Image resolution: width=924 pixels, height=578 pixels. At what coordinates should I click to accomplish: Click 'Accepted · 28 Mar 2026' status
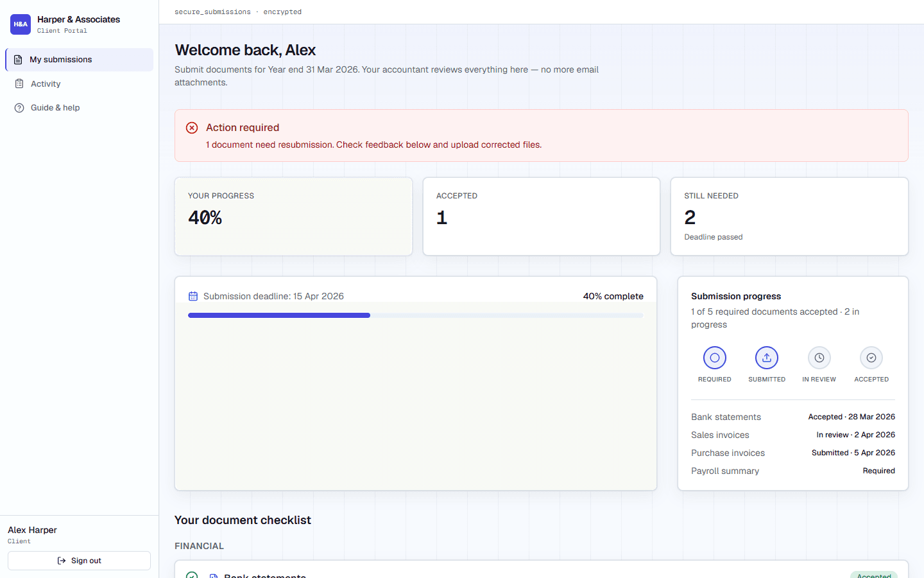[x=851, y=417]
